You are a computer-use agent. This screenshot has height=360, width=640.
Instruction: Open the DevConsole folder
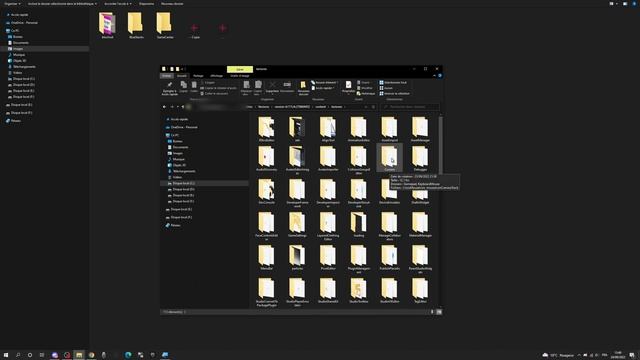(x=267, y=191)
